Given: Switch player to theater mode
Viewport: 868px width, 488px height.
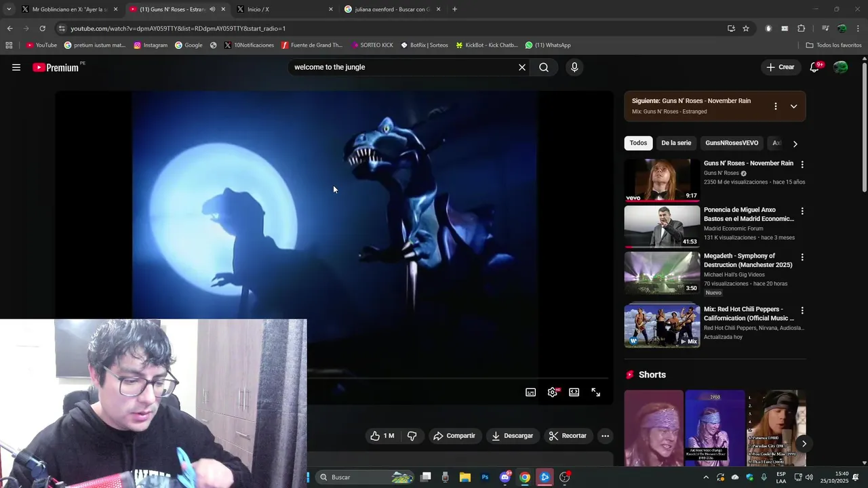Looking at the screenshot, I should coord(574,392).
